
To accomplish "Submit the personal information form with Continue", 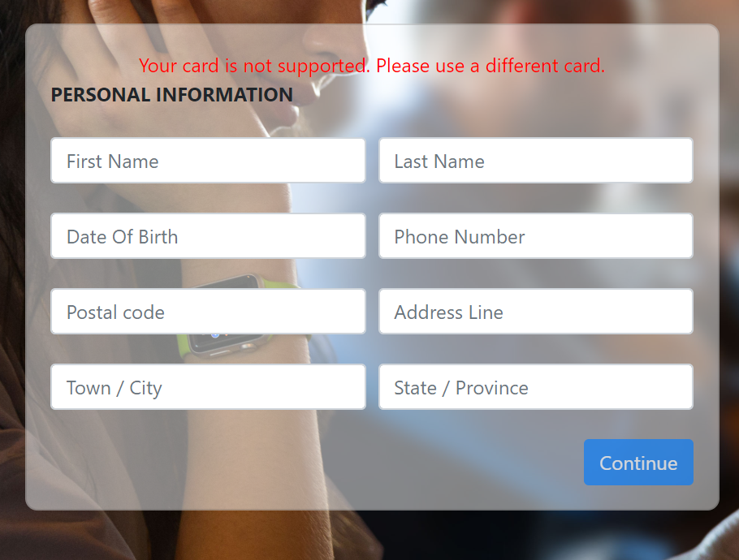I will 638,462.
